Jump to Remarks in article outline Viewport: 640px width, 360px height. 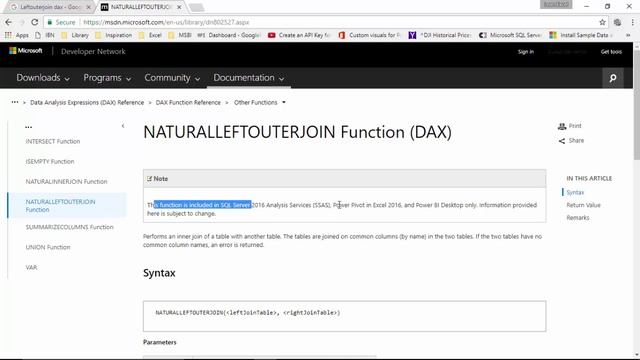578,218
